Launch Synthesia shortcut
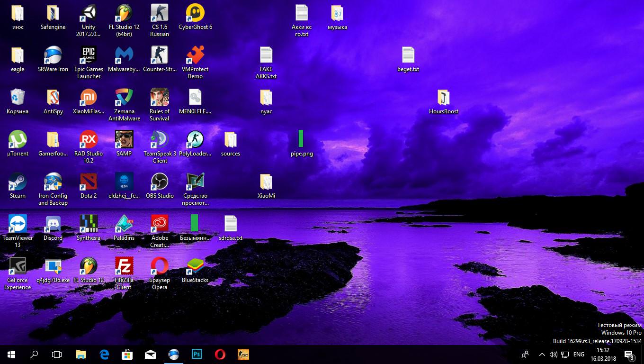This screenshot has width=644, height=364. point(89,228)
